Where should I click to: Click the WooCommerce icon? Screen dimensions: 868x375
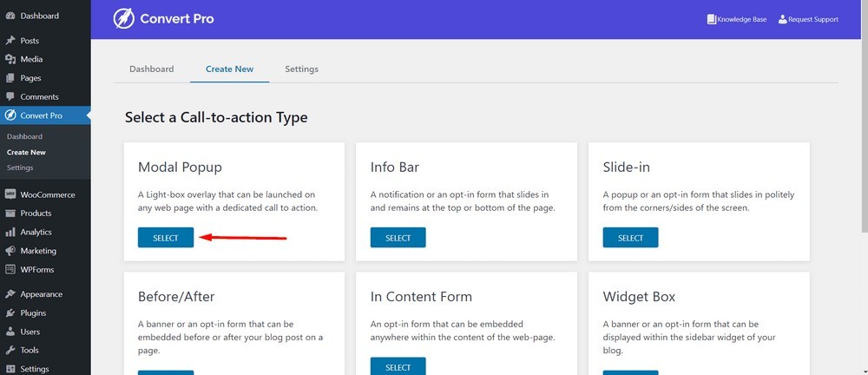click(x=10, y=194)
